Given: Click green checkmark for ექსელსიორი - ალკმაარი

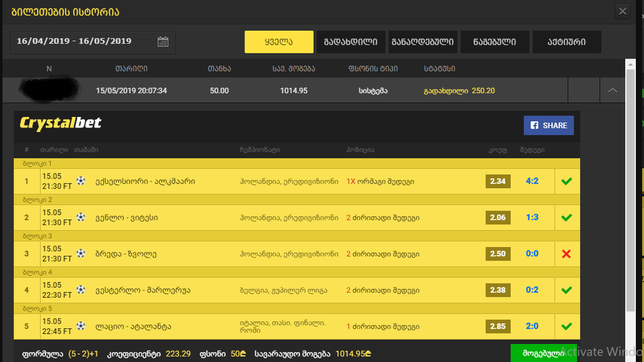Looking at the screenshot, I should point(567,181).
